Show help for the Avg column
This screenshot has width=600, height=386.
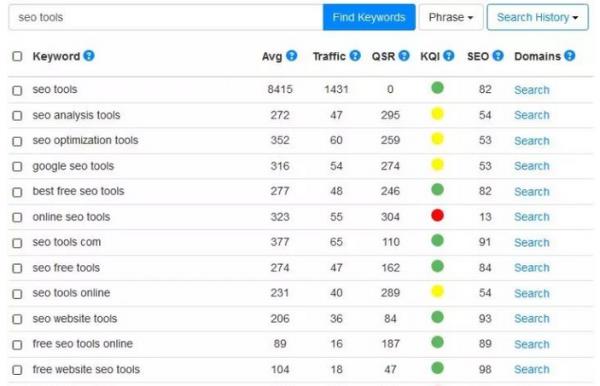coord(292,56)
